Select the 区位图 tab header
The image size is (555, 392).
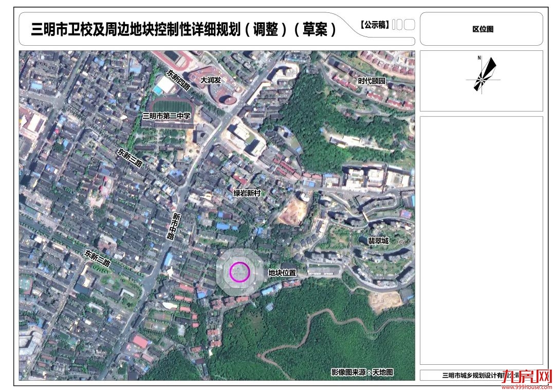pos(483,29)
